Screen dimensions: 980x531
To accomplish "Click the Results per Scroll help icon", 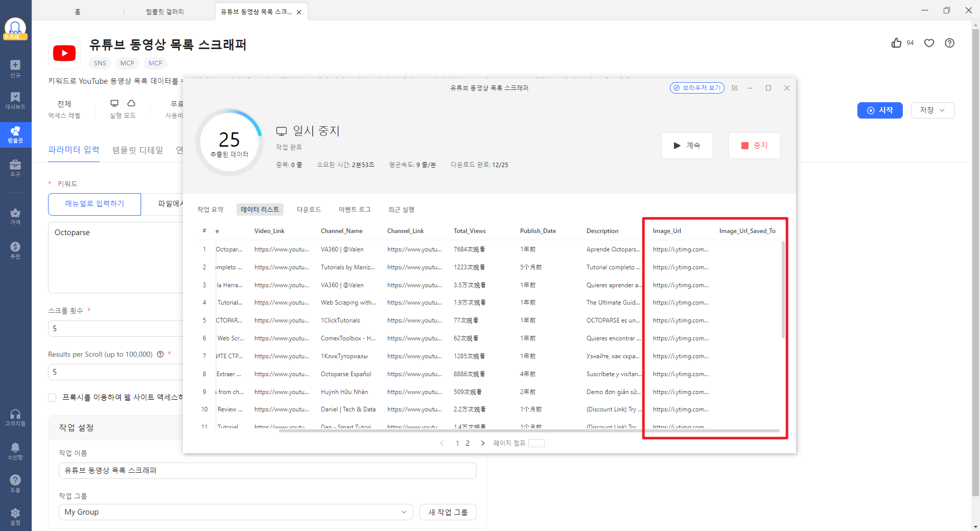I will coord(160,354).
